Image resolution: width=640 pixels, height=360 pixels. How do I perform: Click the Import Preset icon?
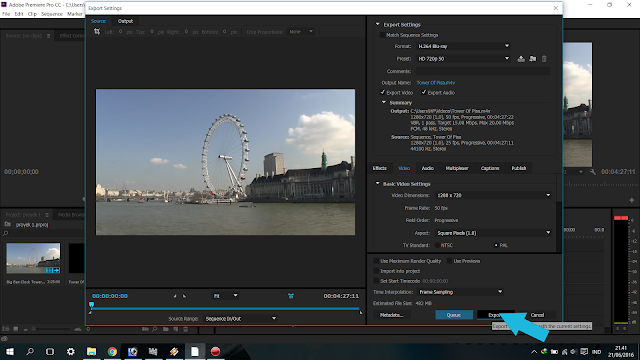coord(533,59)
